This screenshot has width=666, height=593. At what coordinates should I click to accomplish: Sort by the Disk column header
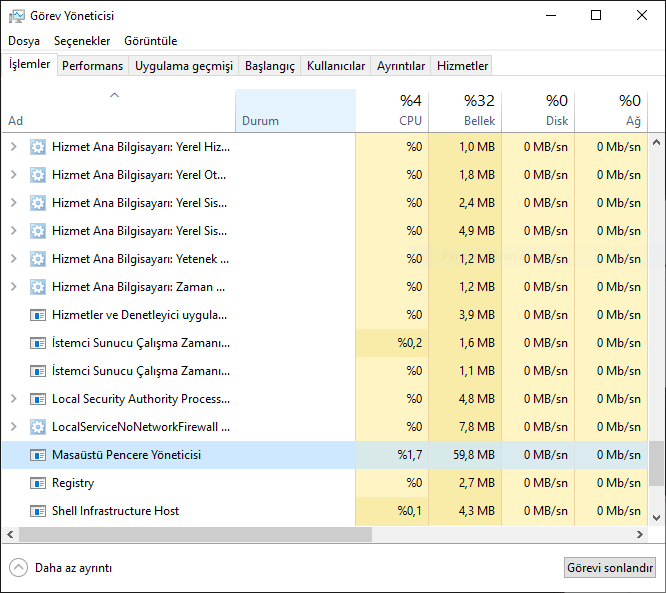(538, 111)
